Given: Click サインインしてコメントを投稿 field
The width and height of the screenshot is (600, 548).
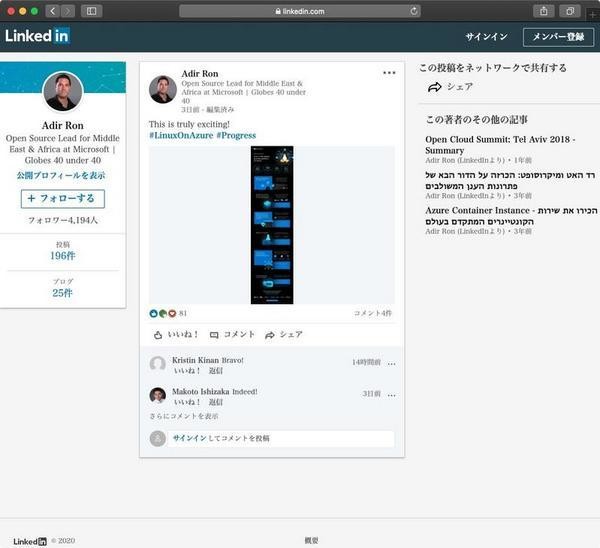Looking at the screenshot, I should (x=280, y=439).
